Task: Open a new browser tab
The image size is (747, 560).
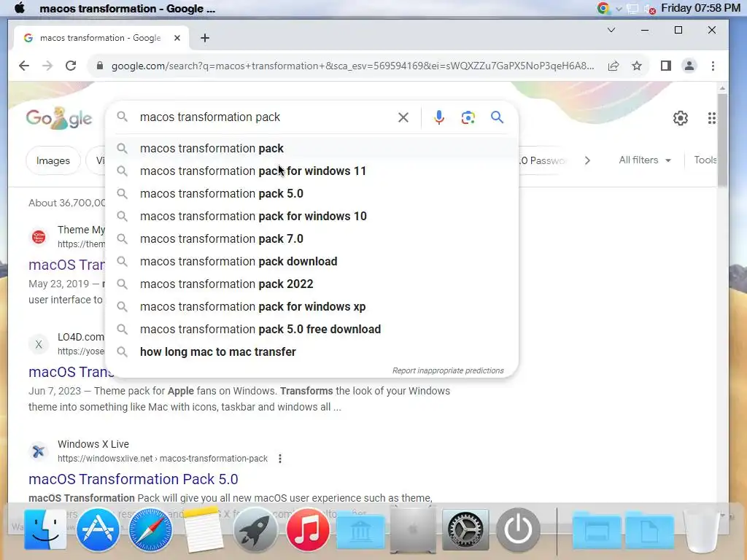Action: point(205,38)
